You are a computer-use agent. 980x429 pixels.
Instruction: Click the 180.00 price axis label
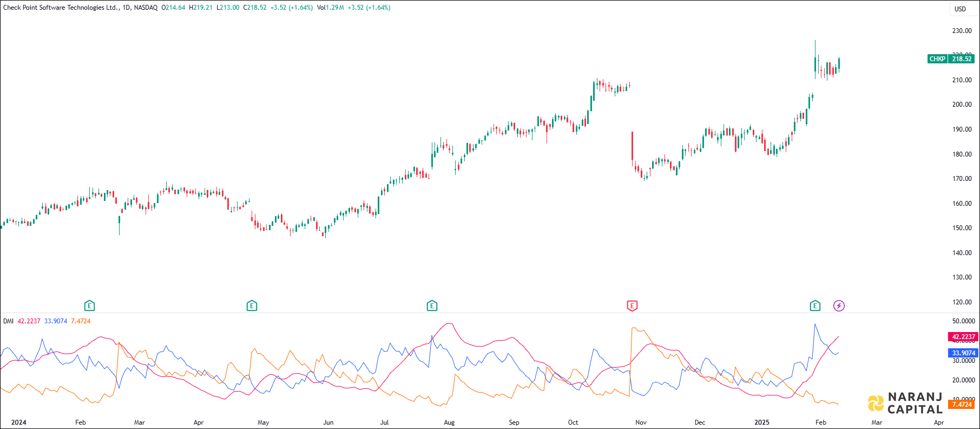pyautogui.click(x=962, y=154)
